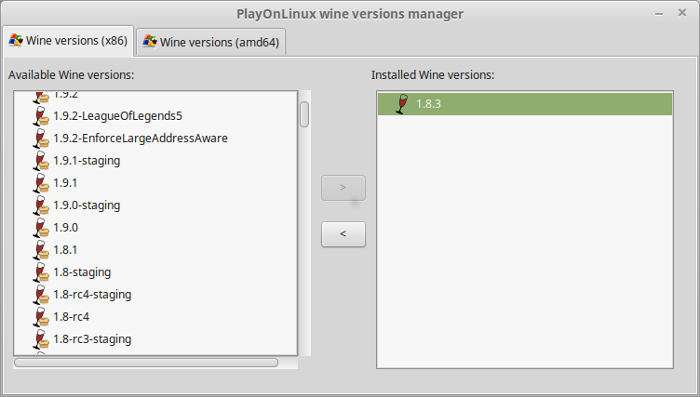Click the wine icon next to 1.8.1
700x397 pixels.
click(41, 250)
